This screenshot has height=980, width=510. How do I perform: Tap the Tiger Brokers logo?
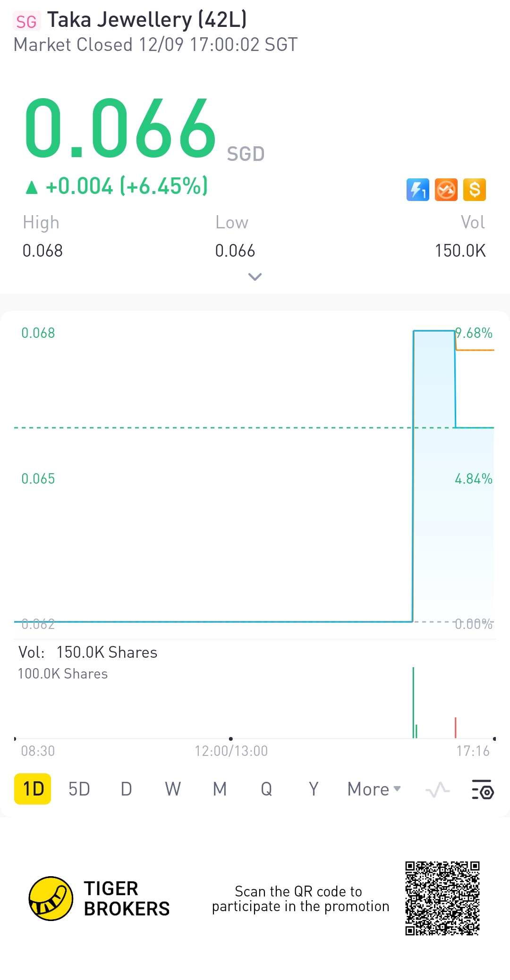[x=51, y=898]
